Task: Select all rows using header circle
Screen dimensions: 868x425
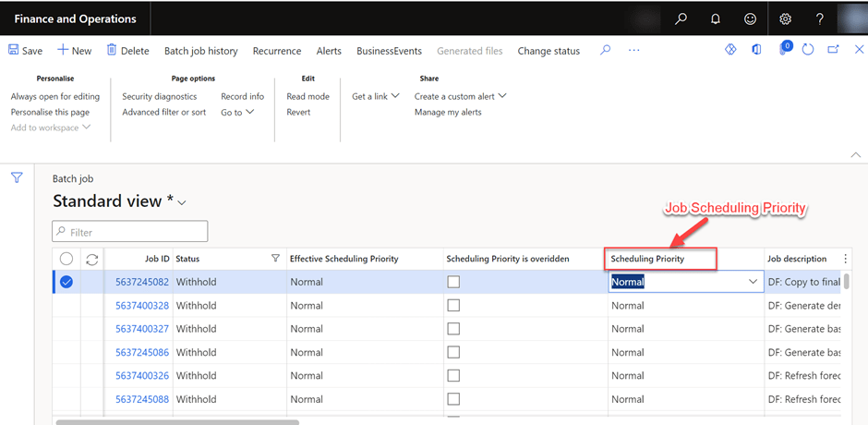Action: tap(66, 260)
